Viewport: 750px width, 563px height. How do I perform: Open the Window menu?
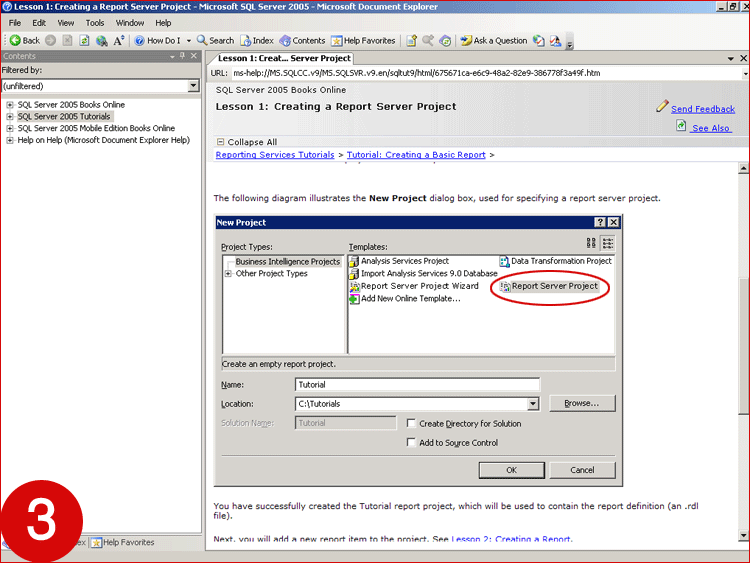pyautogui.click(x=130, y=23)
